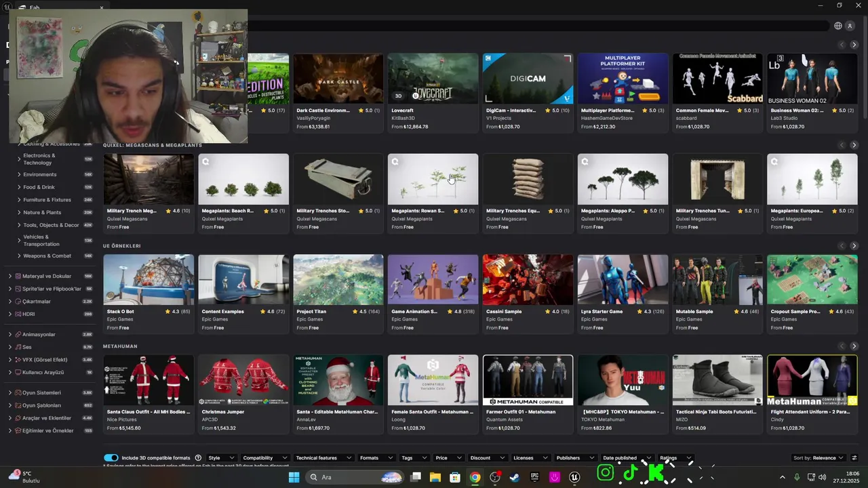The image size is (868, 488).
Task: Open the Tags filter dropdown
Action: 414,457
